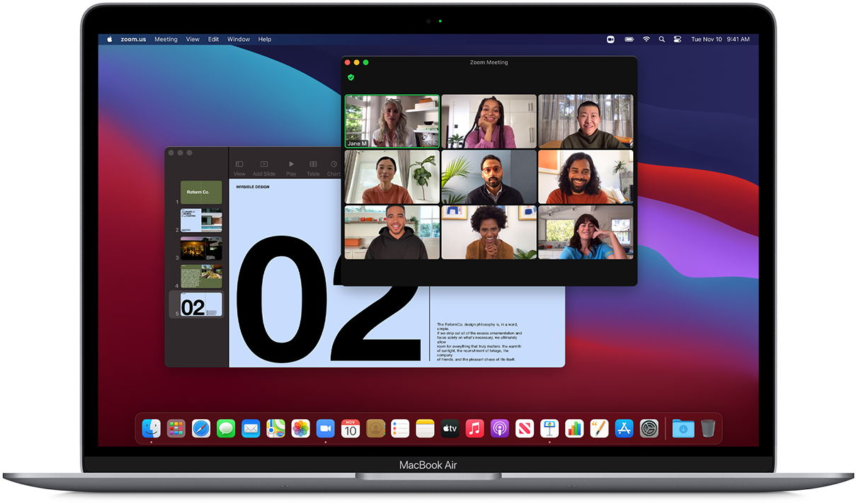Click the Zoom app icon in the Dock
Image resolution: width=857 pixels, height=504 pixels.
click(326, 428)
